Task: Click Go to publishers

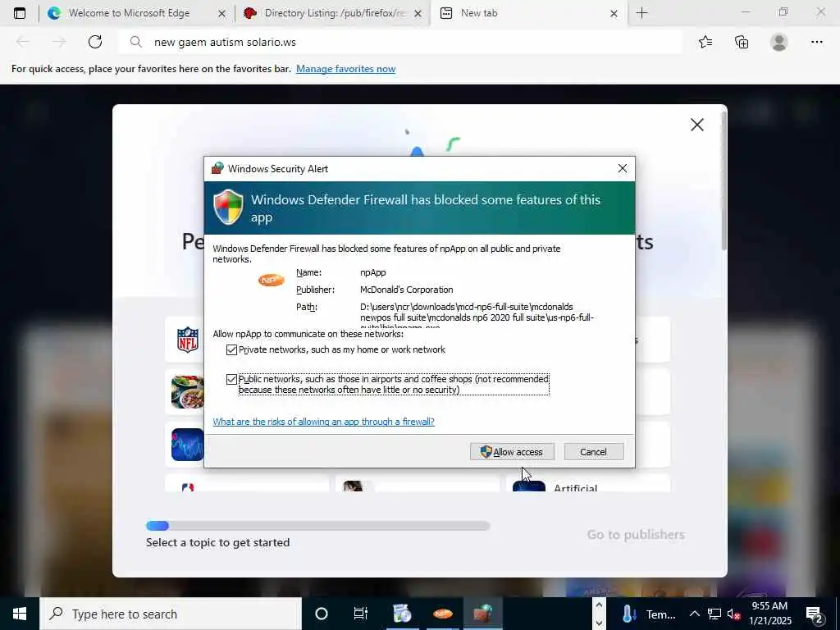Action: coord(636,535)
